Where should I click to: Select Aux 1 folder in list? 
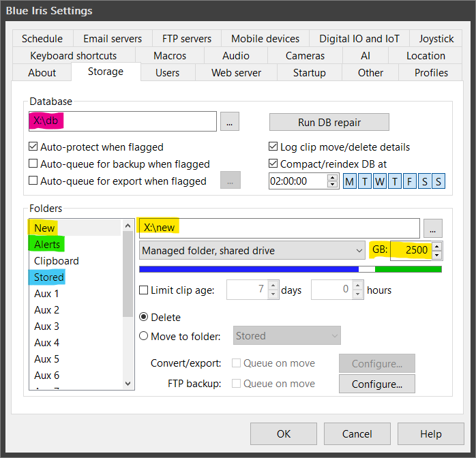click(76, 293)
